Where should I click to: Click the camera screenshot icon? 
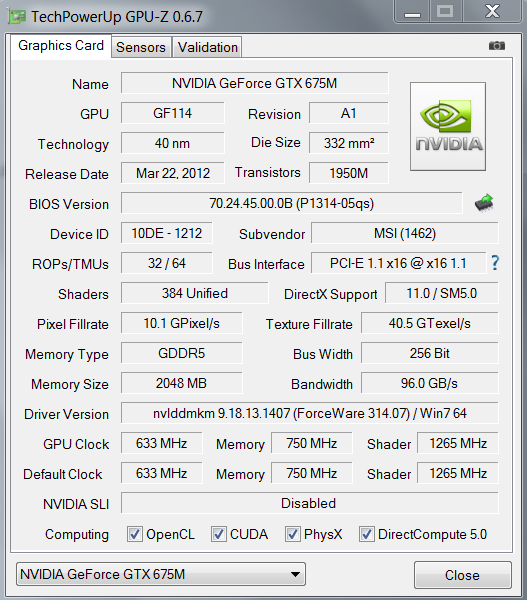(497, 46)
